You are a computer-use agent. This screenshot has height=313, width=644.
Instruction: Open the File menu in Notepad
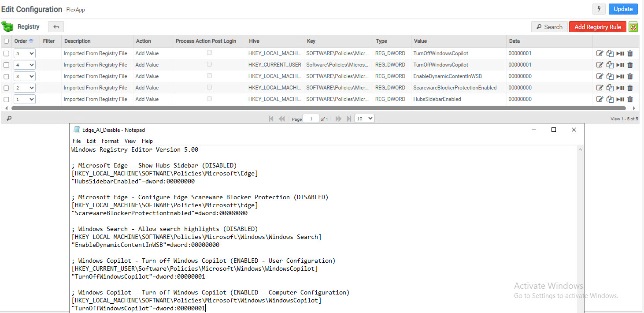click(77, 141)
